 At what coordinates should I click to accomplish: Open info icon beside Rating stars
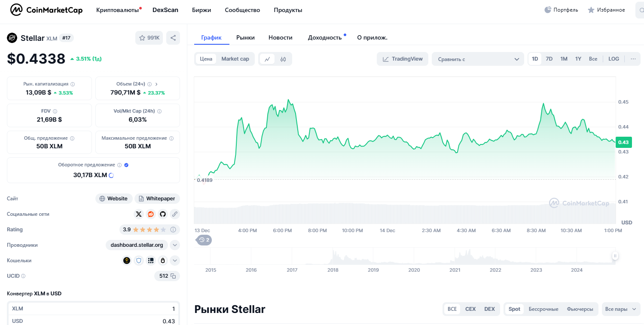click(x=173, y=230)
